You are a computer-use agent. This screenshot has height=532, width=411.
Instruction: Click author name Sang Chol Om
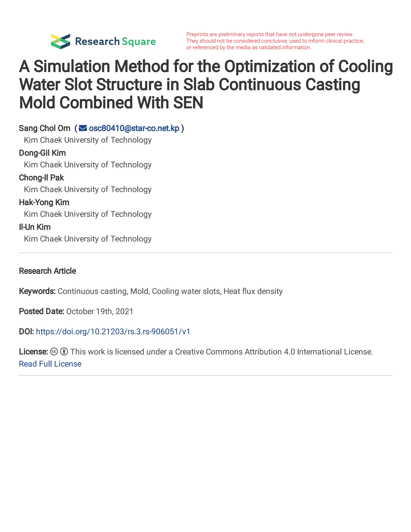tap(45, 128)
